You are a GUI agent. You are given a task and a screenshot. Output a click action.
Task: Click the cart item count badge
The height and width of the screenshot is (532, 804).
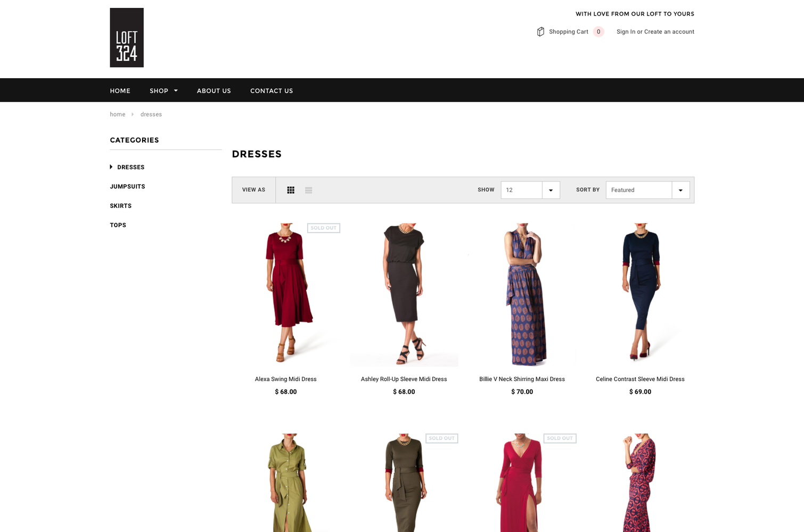[598, 32]
